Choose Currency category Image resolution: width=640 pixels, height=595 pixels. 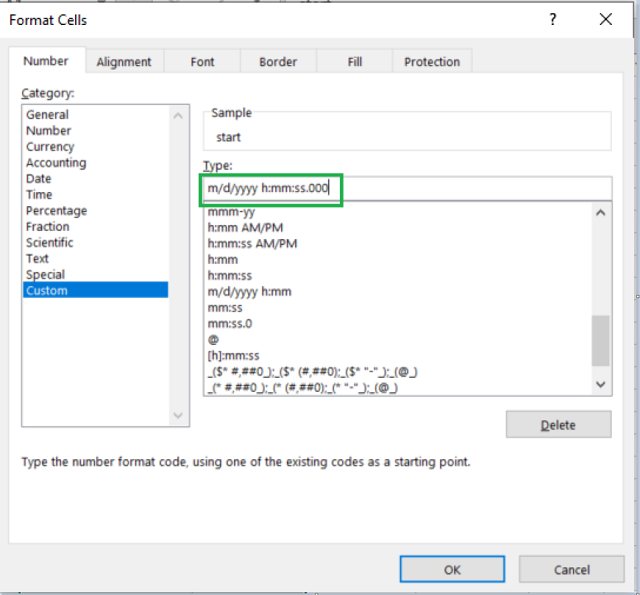pyautogui.click(x=96, y=147)
